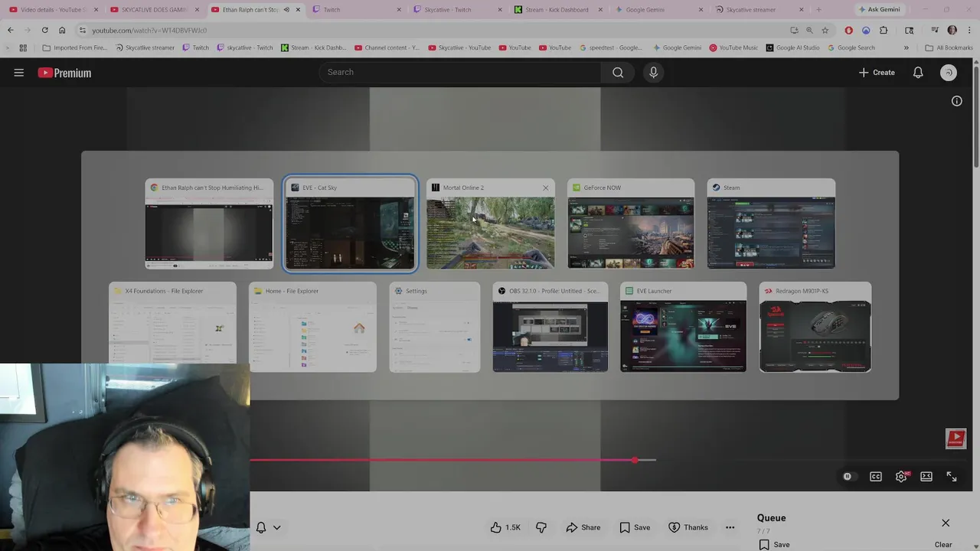Save video to playlist below player
The image size is (980, 551).
click(635, 527)
